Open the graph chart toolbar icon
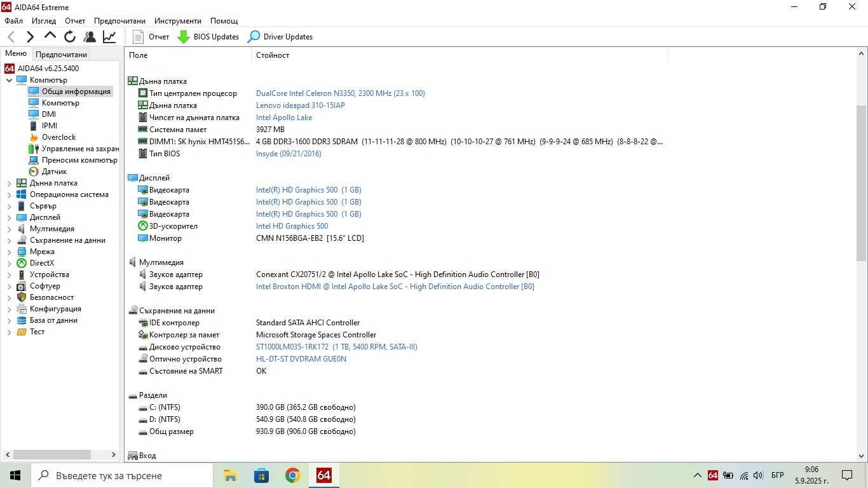Viewport: 868px width, 488px height. pyautogui.click(x=109, y=37)
